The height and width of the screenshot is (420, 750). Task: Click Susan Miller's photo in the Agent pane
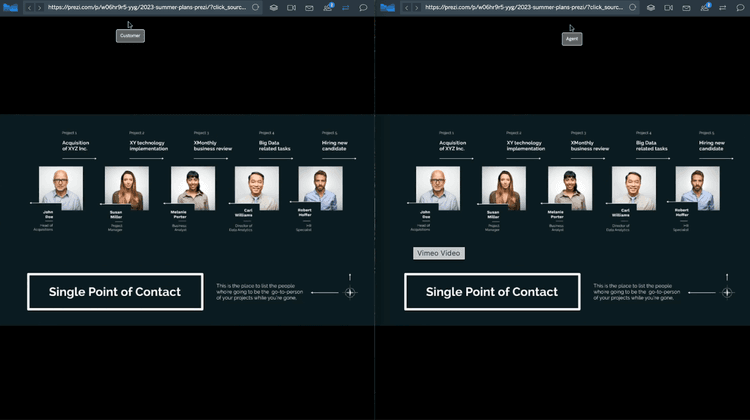point(503,187)
